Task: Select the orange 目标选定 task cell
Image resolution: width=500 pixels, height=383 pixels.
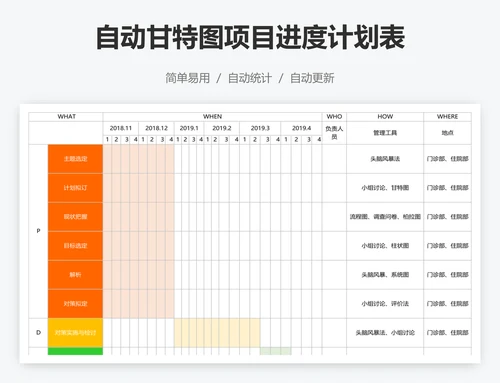Action: [x=75, y=246]
